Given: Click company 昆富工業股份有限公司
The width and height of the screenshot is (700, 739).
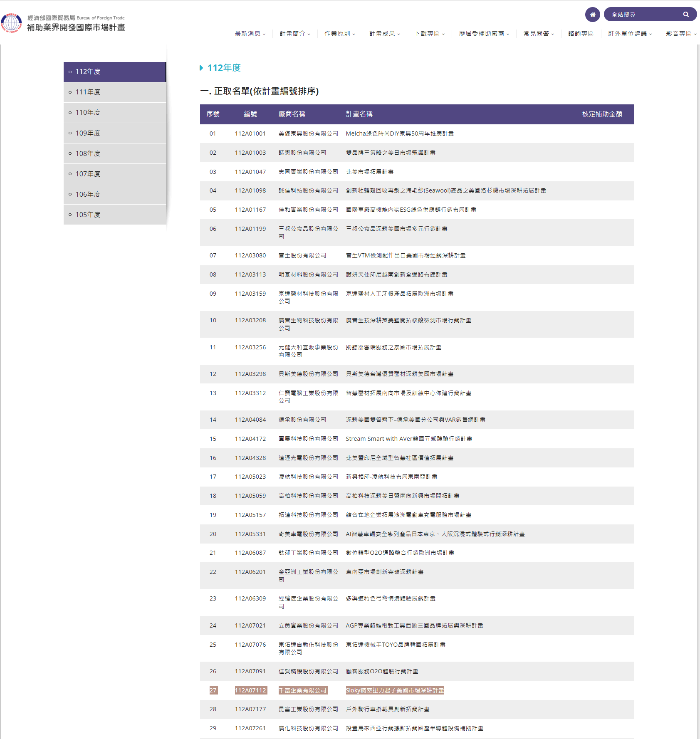Looking at the screenshot, I should [x=309, y=709].
